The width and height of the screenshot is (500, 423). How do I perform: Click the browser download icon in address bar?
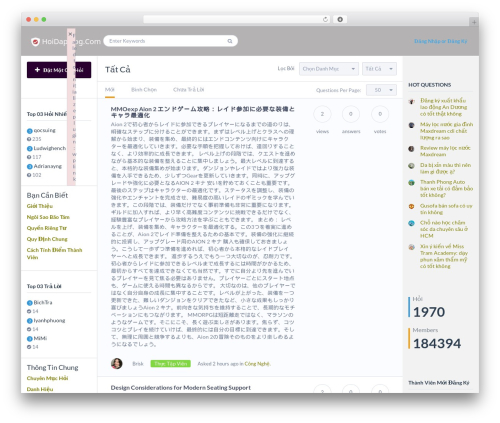pyautogui.click(x=340, y=19)
